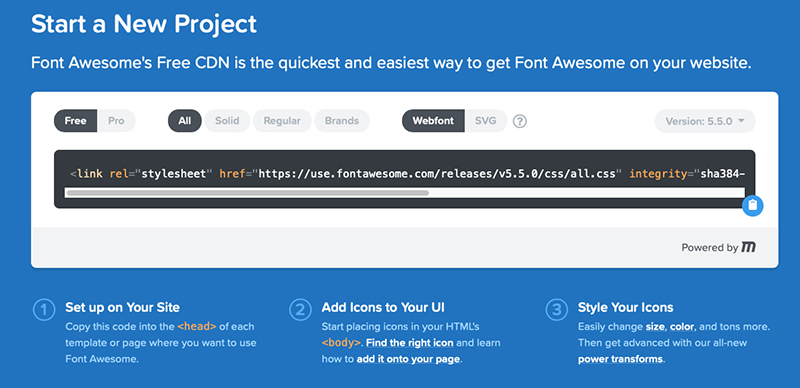The image size is (800, 388).
Task: Show All icon styles
Action: [x=185, y=121]
